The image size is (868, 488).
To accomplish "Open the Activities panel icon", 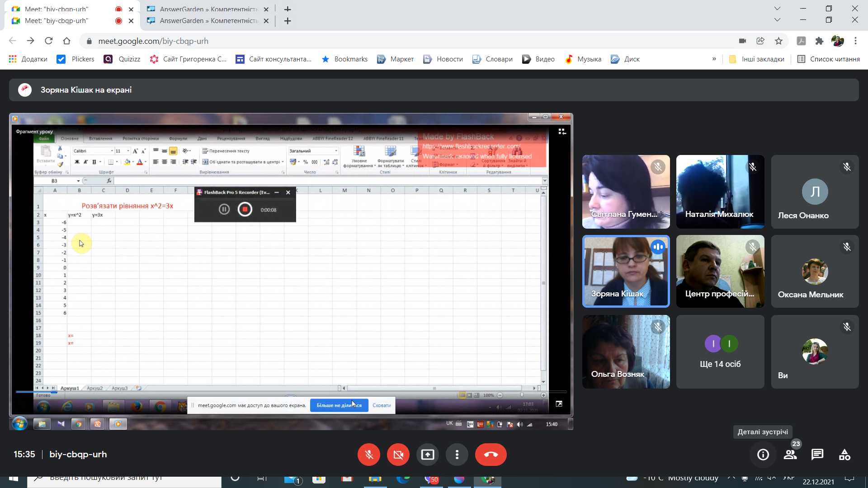I will click(x=844, y=455).
